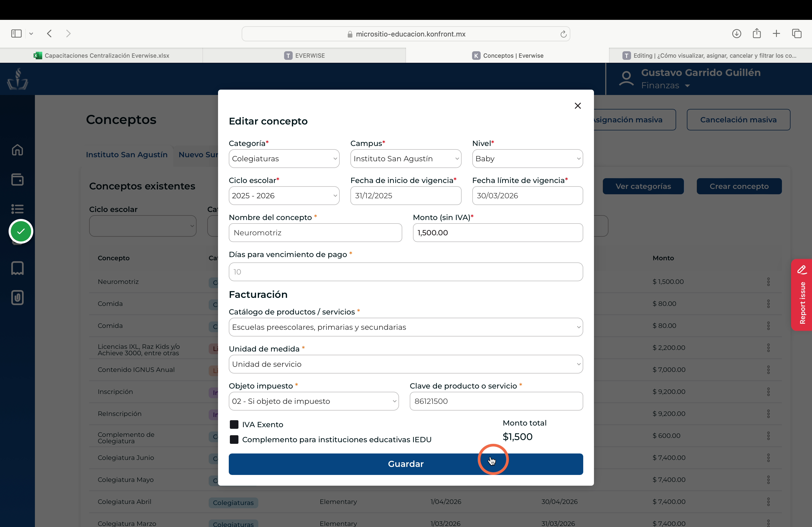Open options menu for Neuromotriz row
812x527 pixels.
tap(768, 281)
